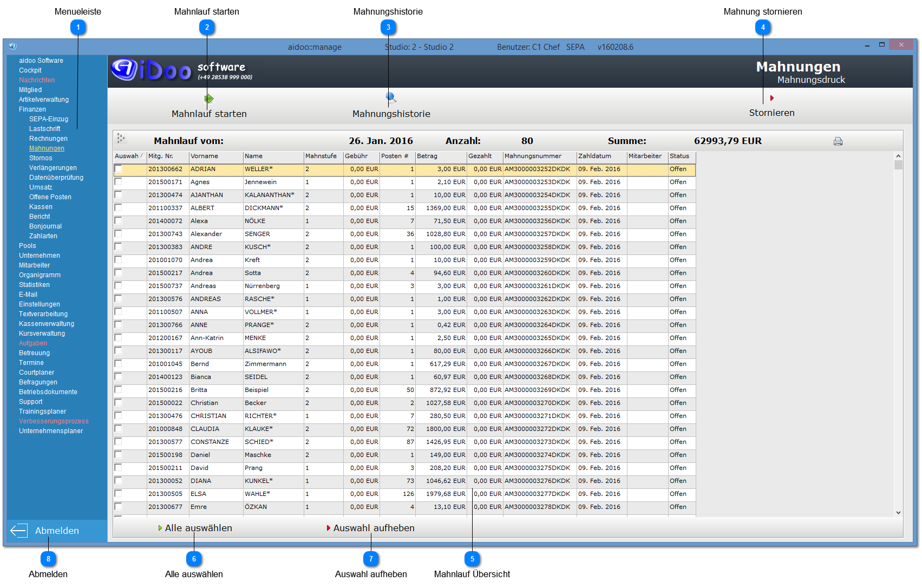This screenshot has width=922, height=588.
Task: Open Lastschrift under Finanzen
Action: 45,129
